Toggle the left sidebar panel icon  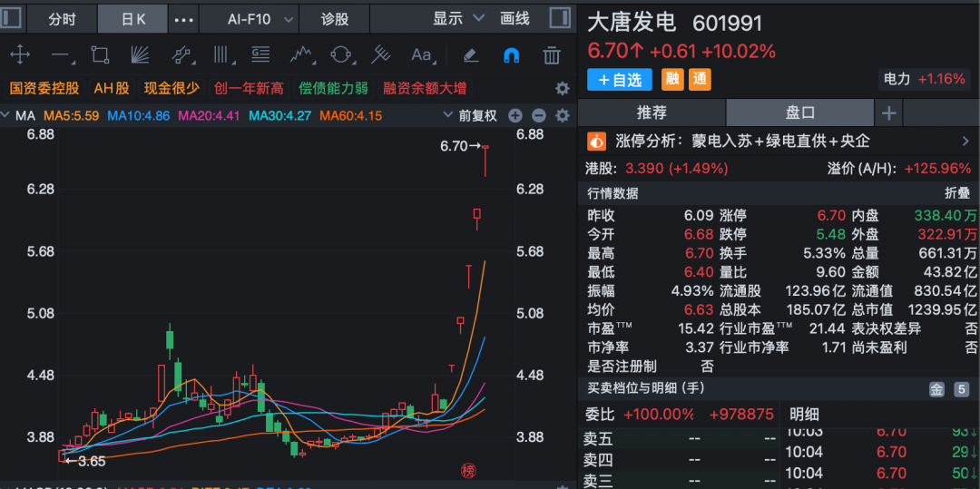click(11, 19)
